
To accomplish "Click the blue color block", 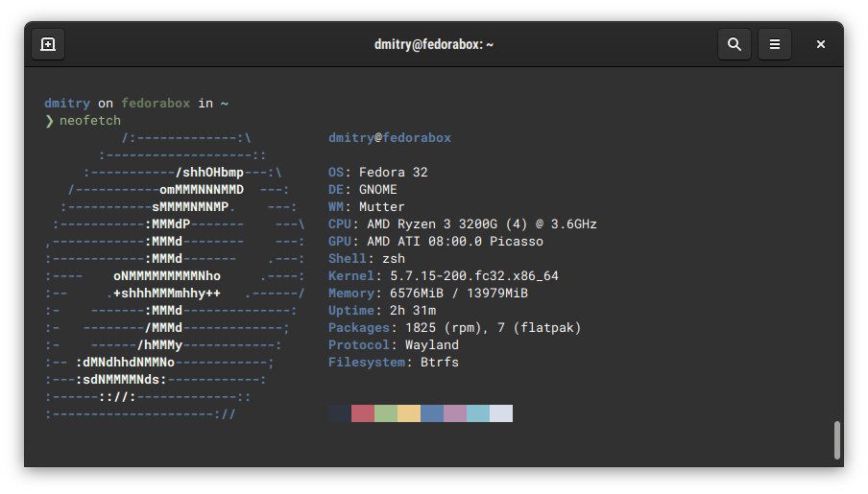I will tap(432, 413).
